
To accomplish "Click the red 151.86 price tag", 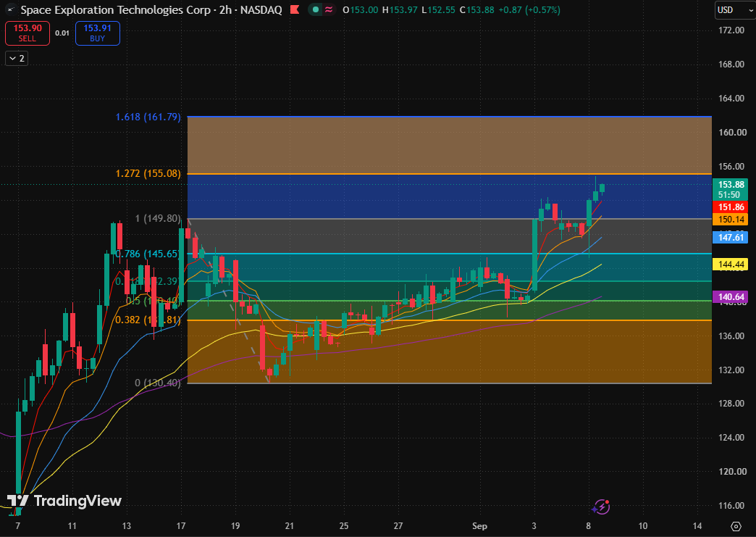I will (731, 207).
